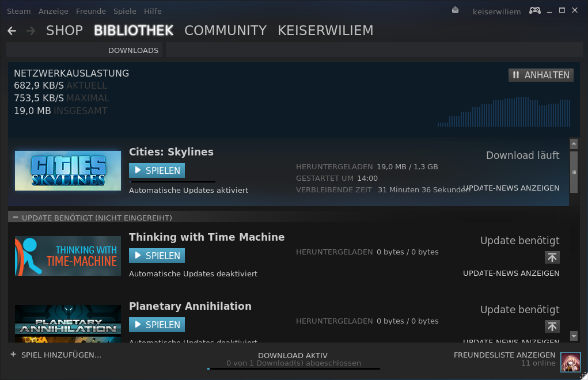Click the 'DOWNLOAD AKTIV' status
Viewport: 588px width, 380px height.
tap(293, 355)
